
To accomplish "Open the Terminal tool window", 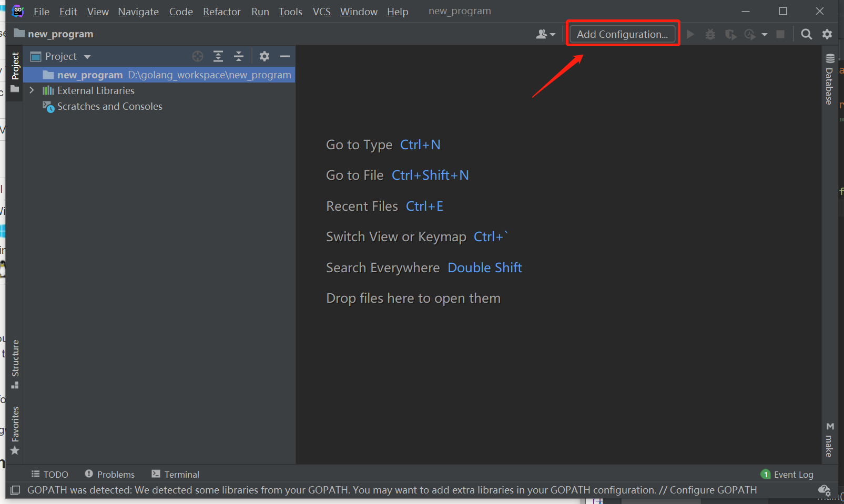I will click(x=176, y=474).
